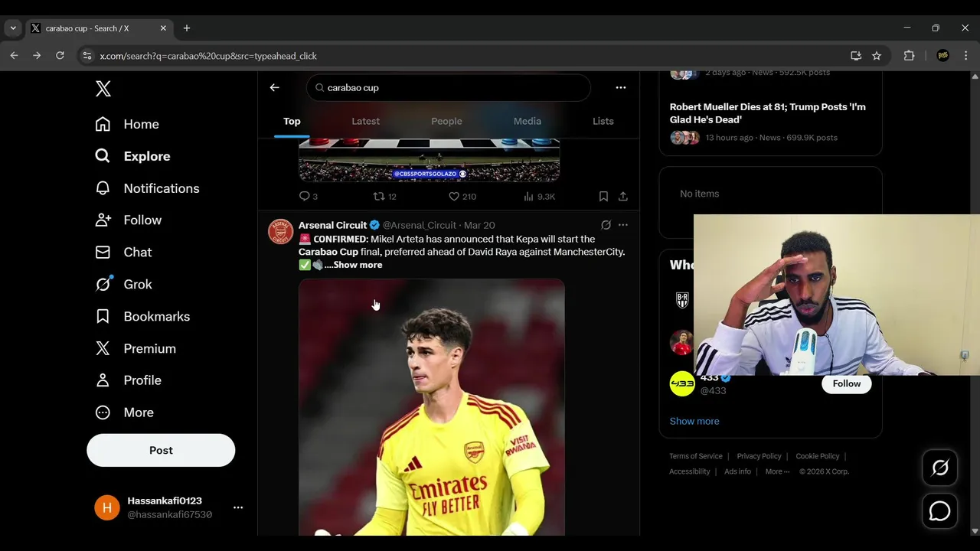Click the Grok explain icon on Arsenal post
This screenshot has width=980, height=551.
click(x=606, y=225)
